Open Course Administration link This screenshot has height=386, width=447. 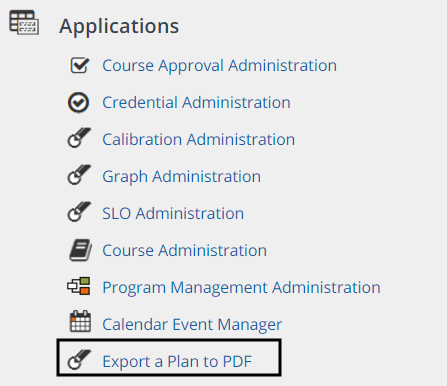tap(184, 250)
